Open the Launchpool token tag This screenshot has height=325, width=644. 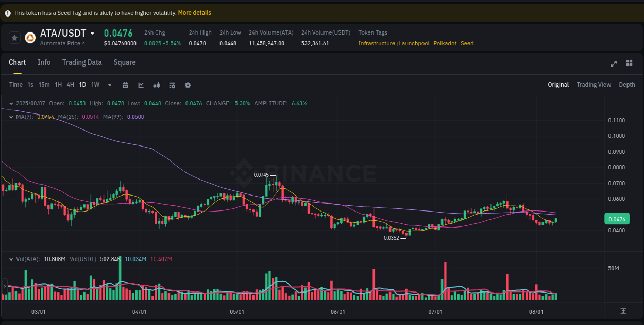click(414, 43)
